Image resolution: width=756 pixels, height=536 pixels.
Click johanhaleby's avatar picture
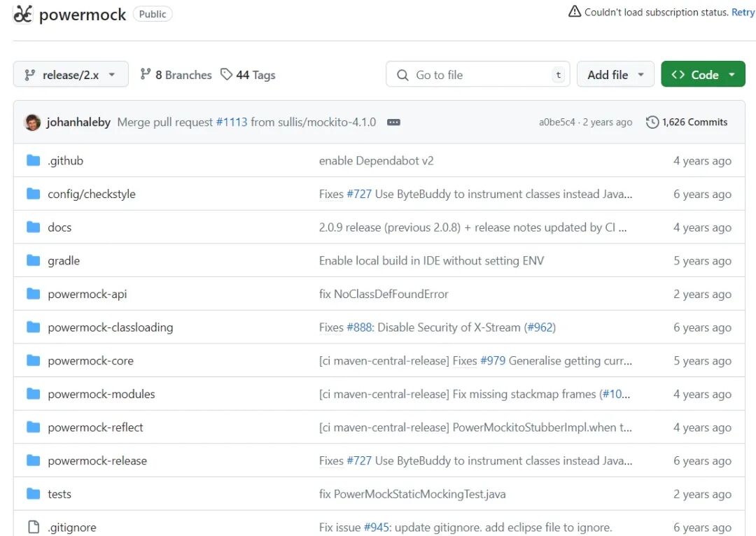pos(32,122)
